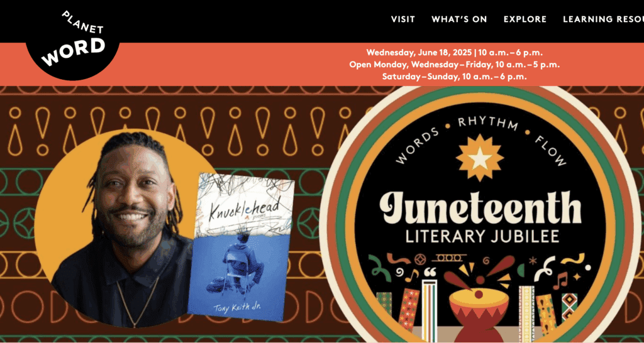Click the word RHYTHM on the badge
The width and height of the screenshot is (644, 343).
[x=487, y=122]
